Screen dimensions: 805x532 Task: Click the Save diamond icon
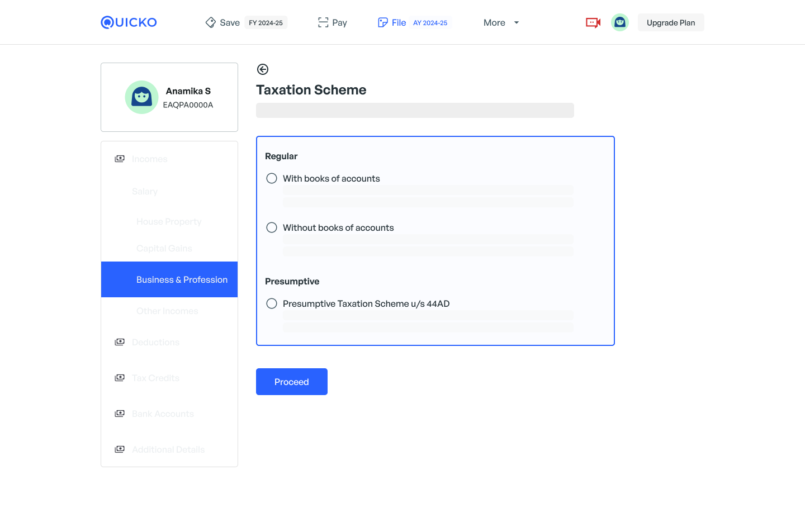click(x=211, y=22)
